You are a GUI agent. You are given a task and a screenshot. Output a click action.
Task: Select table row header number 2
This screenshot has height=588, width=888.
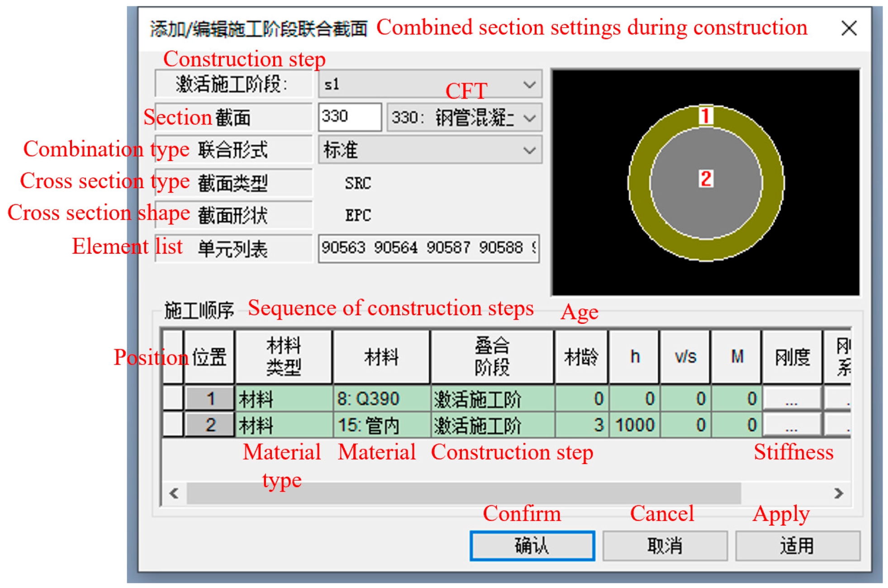click(x=209, y=425)
